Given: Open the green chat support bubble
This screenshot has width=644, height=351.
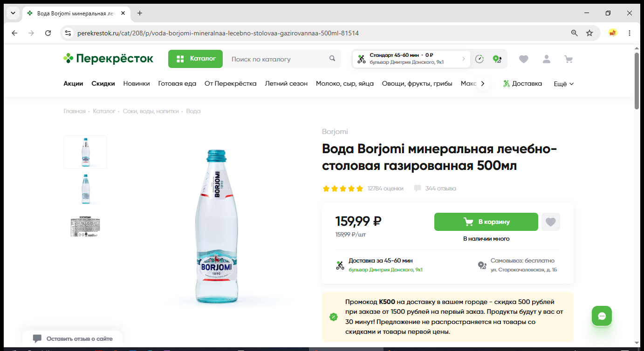Looking at the screenshot, I should (602, 316).
